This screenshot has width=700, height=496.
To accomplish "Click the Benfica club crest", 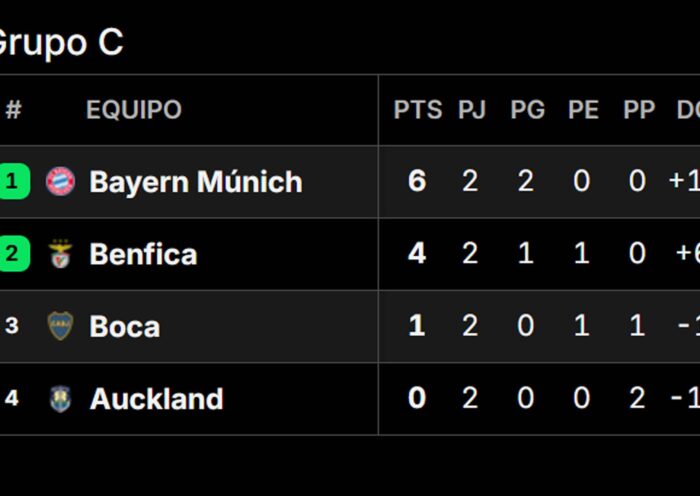I will [x=60, y=254].
